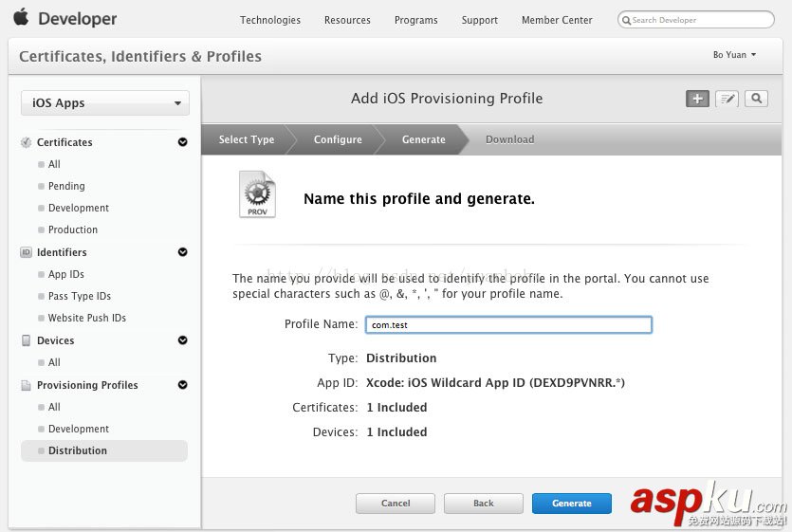Click the Identifiers ID icon
This screenshot has width=792, height=532.
[x=27, y=252]
